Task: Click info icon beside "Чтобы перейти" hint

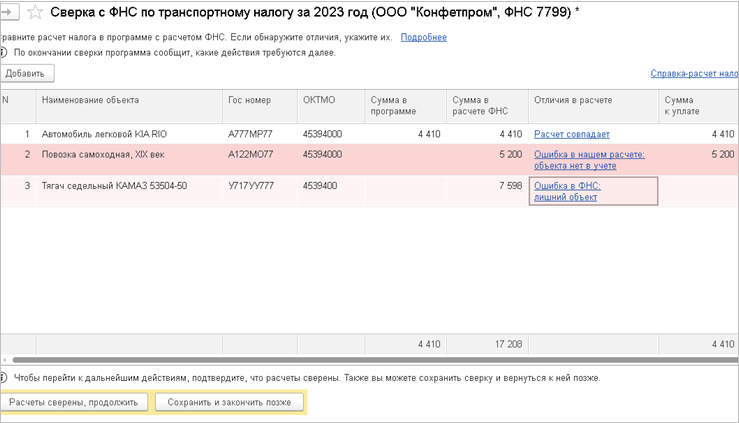Action: [x=4, y=378]
